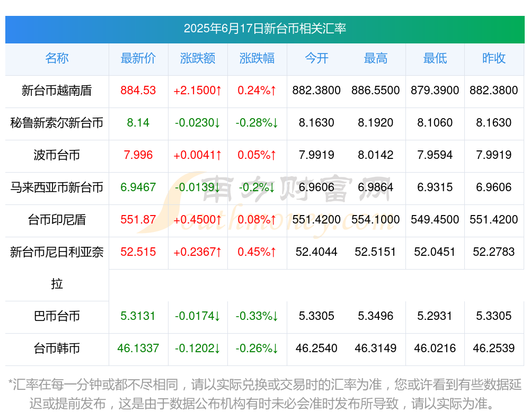Viewport: 530px width, 420px height.
Task: Click change amount -0.0139↓
Action: click(x=198, y=187)
